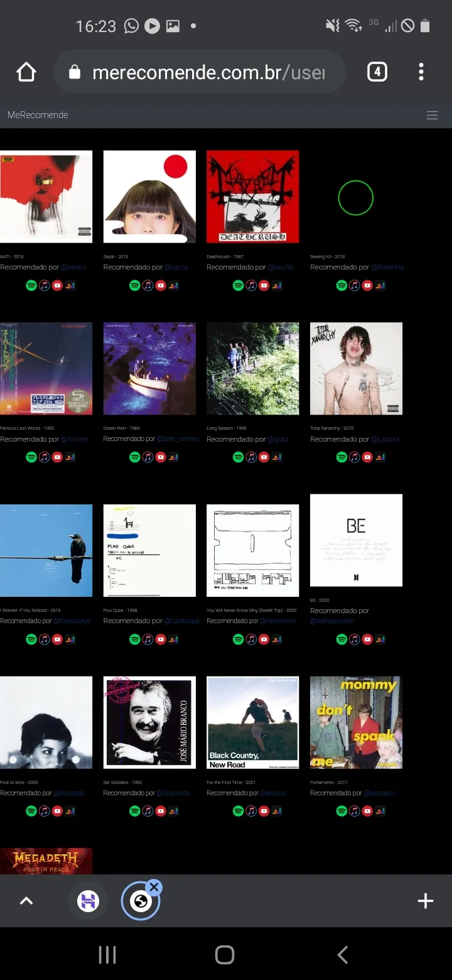452x980 pixels.
Task: Visit @duckstab profile link
Action: pos(69,793)
